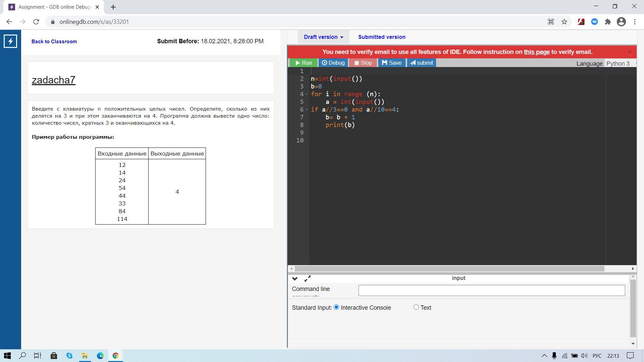Collapse the input panel with chevron icon
The image size is (644, 362).
pyautogui.click(x=295, y=279)
